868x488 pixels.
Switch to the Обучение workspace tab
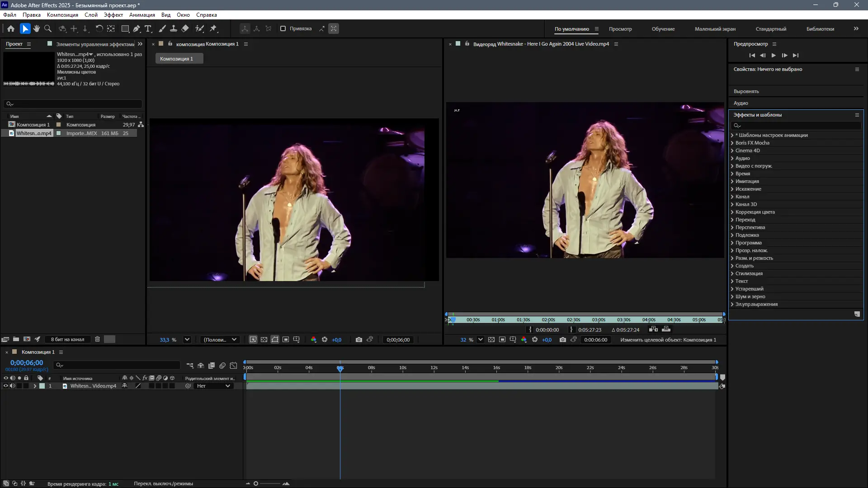663,29
